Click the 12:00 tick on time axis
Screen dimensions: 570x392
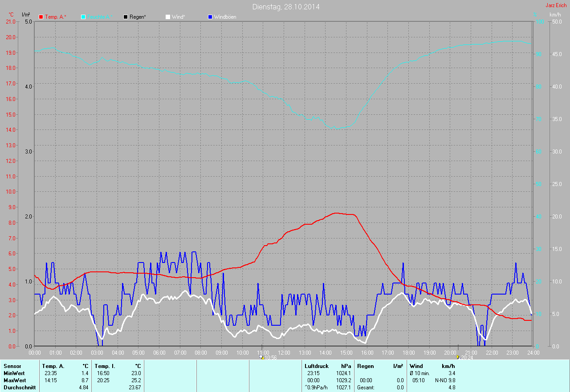(x=284, y=353)
